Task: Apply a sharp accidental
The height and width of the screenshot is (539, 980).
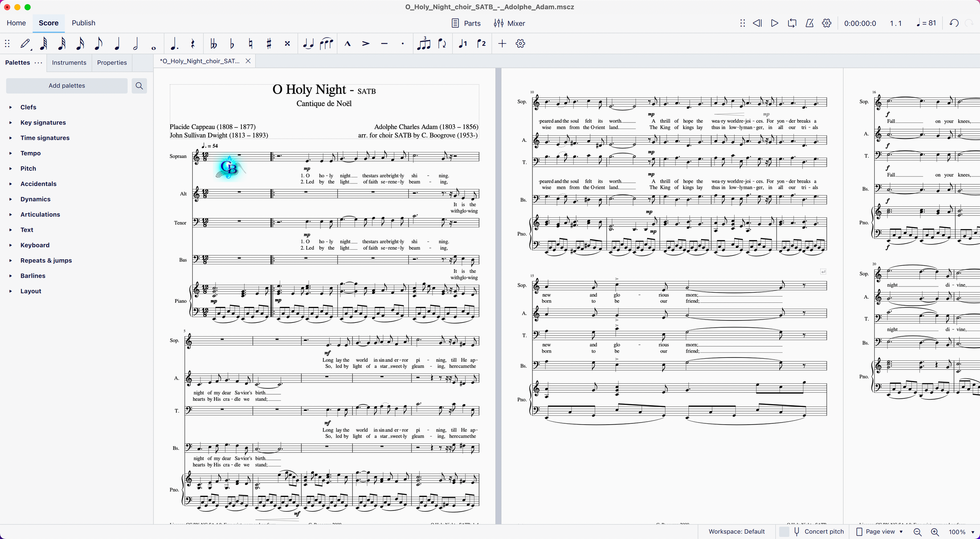Action: [269, 43]
